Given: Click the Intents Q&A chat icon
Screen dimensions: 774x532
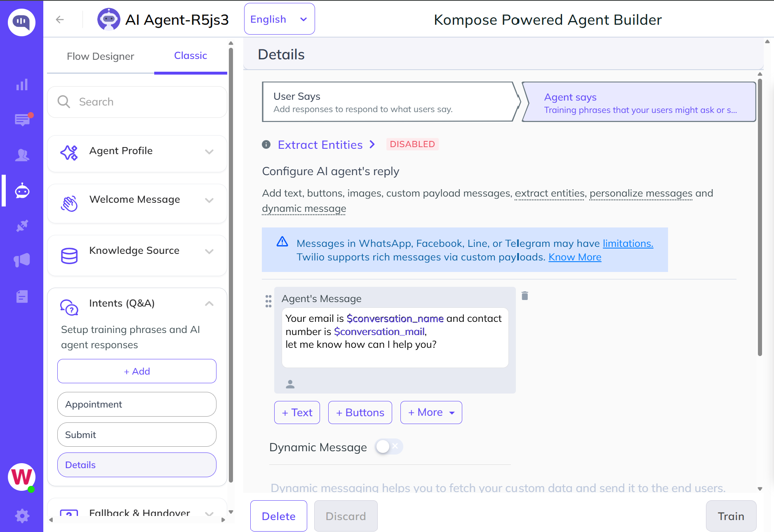Looking at the screenshot, I should [69, 307].
